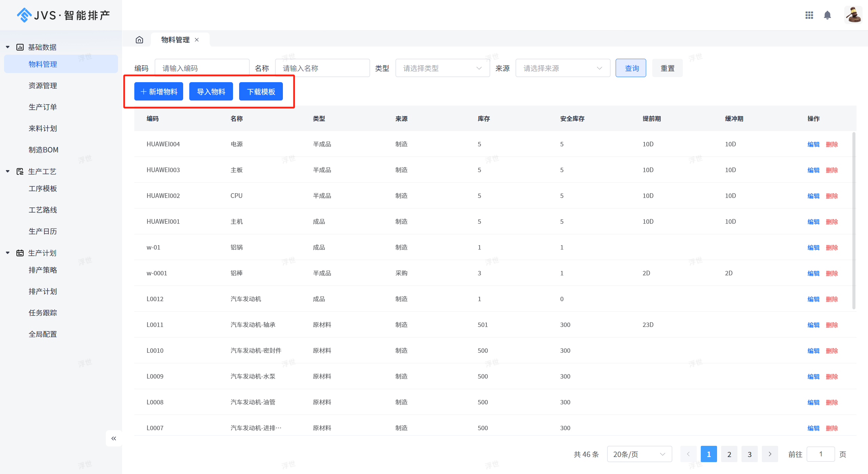Click the user avatar image
The width and height of the screenshot is (868, 474).
[853, 15]
